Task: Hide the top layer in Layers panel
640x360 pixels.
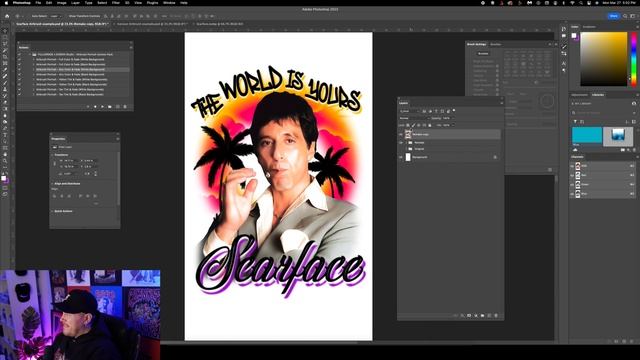Action: point(401,134)
